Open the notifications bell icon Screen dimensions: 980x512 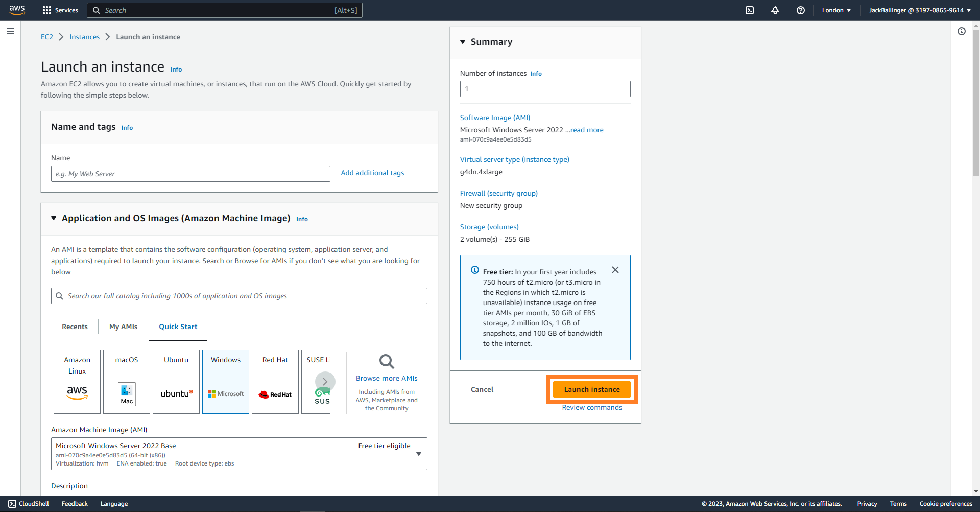click(x=775, y=10)
